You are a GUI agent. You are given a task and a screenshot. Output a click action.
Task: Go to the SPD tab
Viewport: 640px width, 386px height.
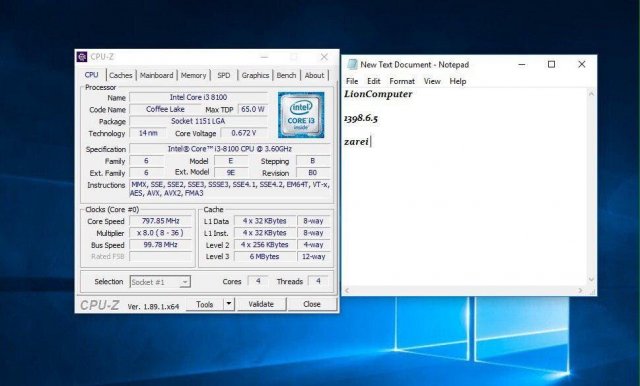click(224, 75)
